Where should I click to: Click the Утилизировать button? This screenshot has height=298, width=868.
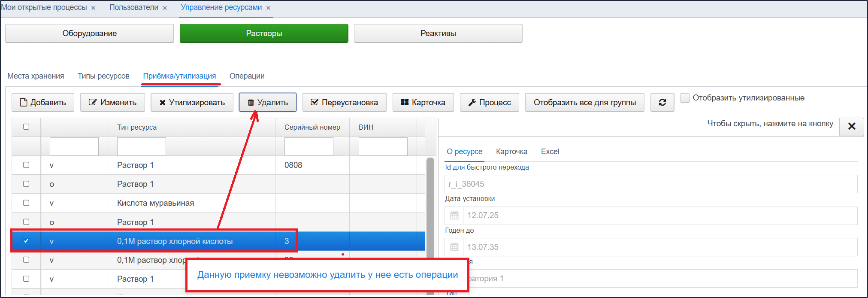click(x=192, y=103)
